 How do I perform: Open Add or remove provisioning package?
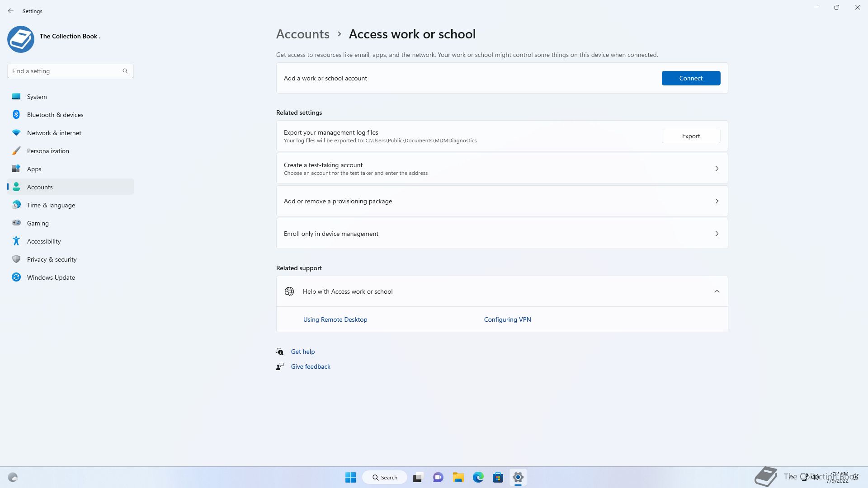tap(502, 201)
